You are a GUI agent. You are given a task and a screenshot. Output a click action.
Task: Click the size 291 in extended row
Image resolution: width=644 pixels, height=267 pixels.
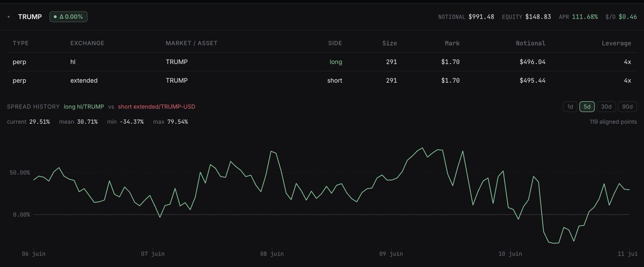point(391,81)
